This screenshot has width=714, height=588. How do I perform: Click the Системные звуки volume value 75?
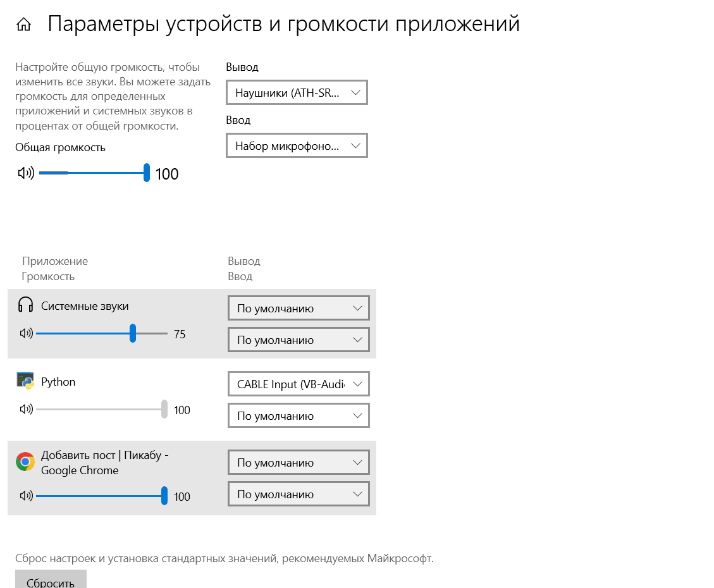[180, 334]
